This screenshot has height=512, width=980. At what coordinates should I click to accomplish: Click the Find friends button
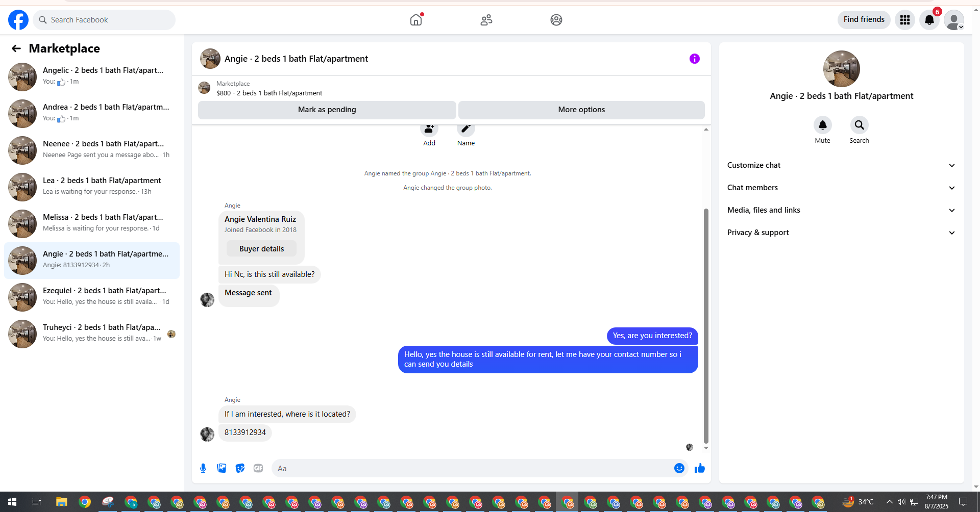pos(864,19)
